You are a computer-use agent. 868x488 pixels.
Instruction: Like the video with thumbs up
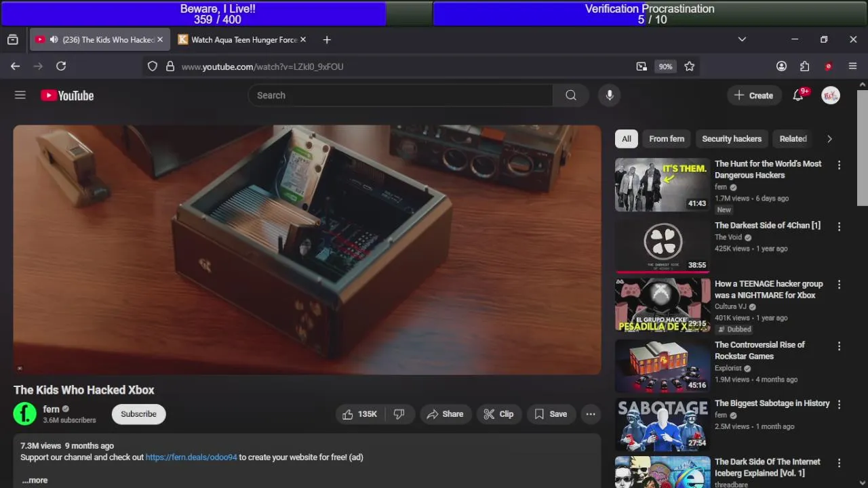[360, 414]
